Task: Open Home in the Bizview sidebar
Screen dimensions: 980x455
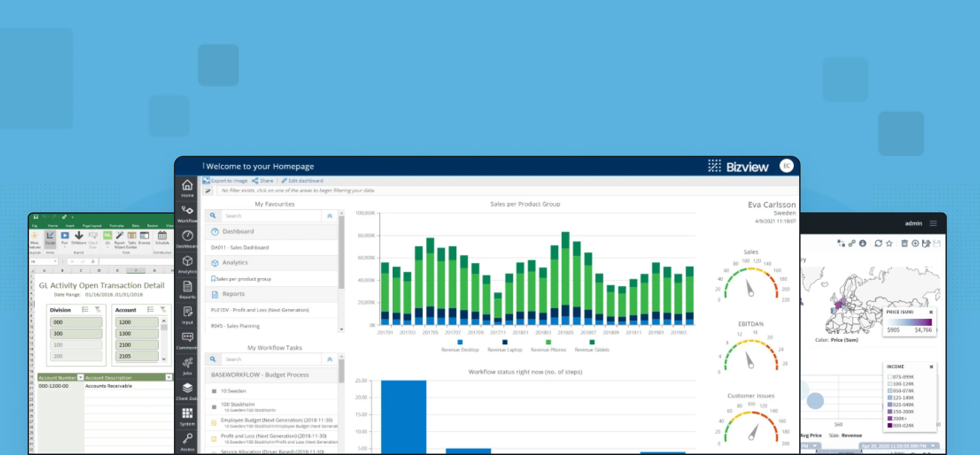Action: click(x=187, y=188)
